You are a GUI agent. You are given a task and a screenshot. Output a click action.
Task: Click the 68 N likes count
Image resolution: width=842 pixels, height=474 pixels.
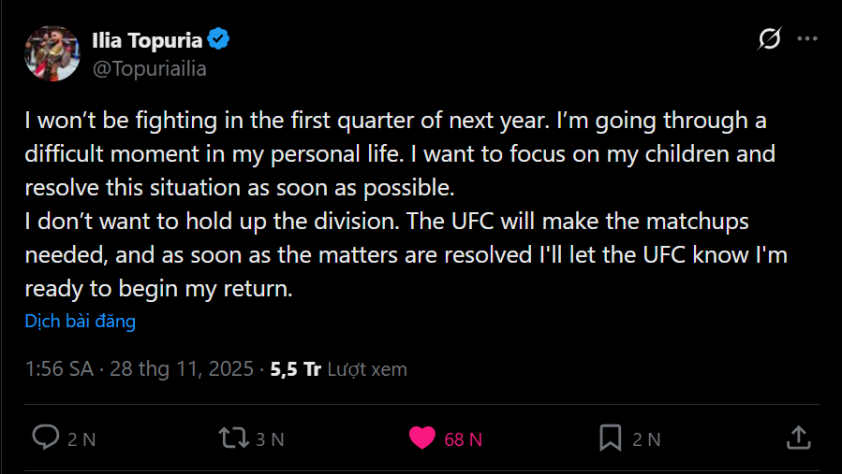coord(463,439)
